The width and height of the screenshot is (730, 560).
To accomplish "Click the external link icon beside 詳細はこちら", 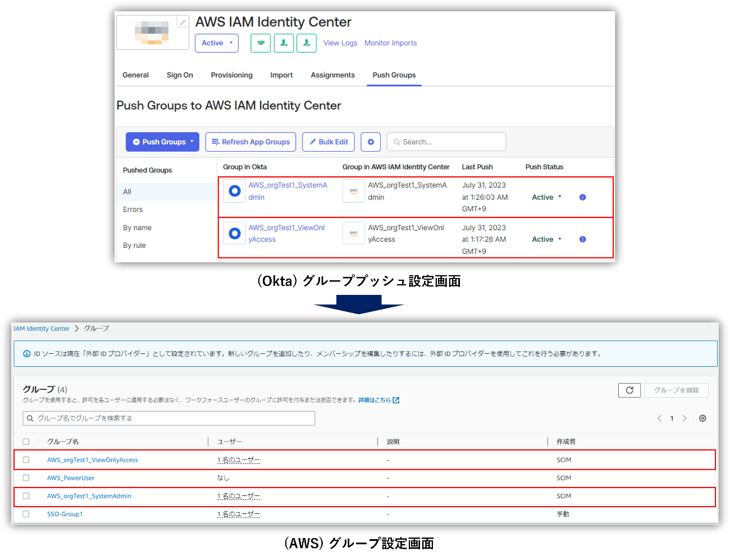I will coord(396,400).
